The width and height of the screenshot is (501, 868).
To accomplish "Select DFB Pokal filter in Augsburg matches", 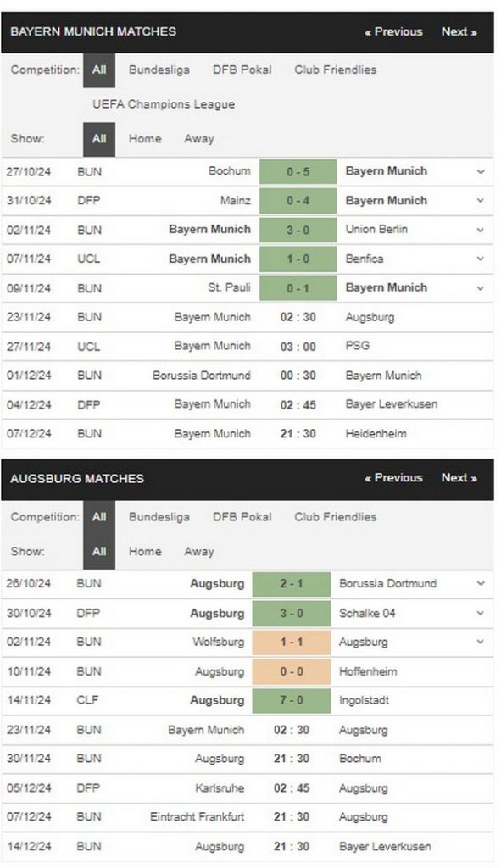I will click(x=242, y=517).
